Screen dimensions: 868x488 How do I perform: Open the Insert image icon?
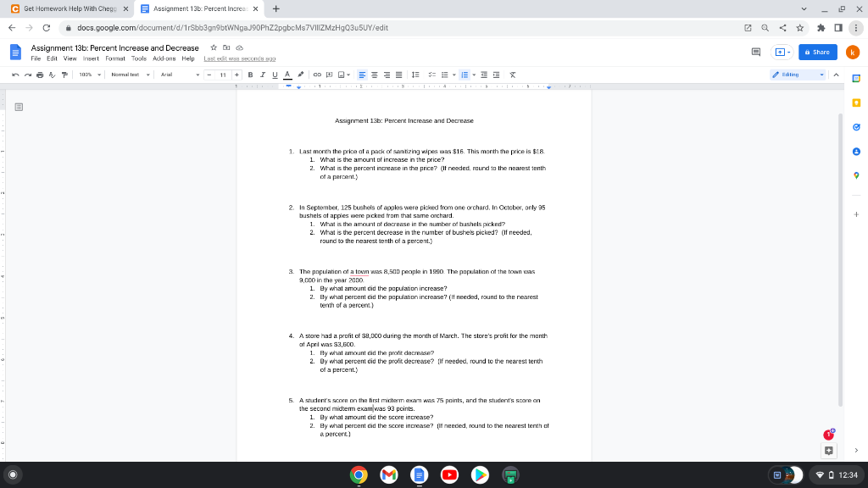click(x=342, y=75)
